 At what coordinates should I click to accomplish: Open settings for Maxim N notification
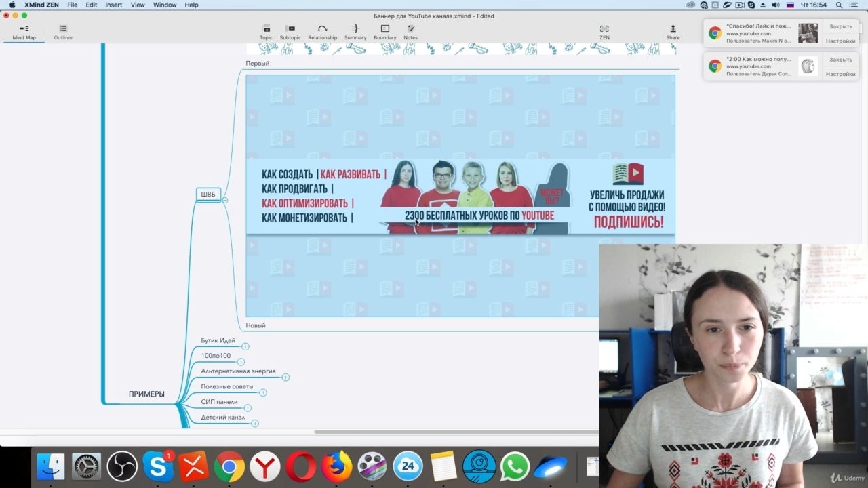[x=841, y=41]
